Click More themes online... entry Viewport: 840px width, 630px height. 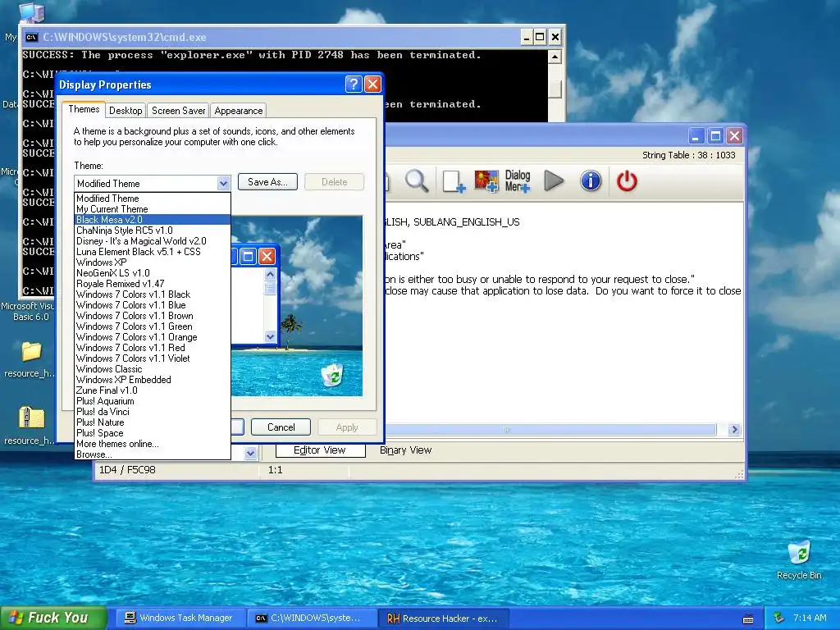click(x=152, y=444)
